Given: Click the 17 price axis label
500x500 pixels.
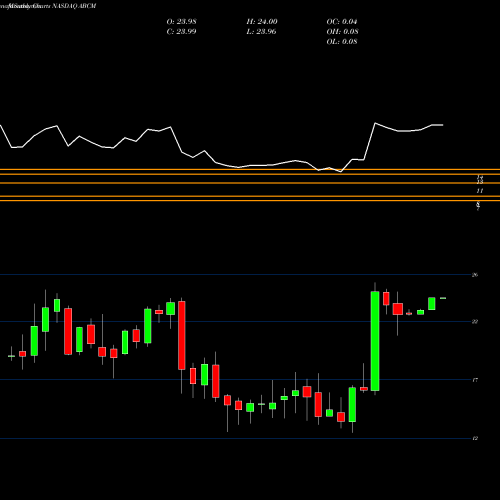Looking at the screenshot, I should point(475,380).
